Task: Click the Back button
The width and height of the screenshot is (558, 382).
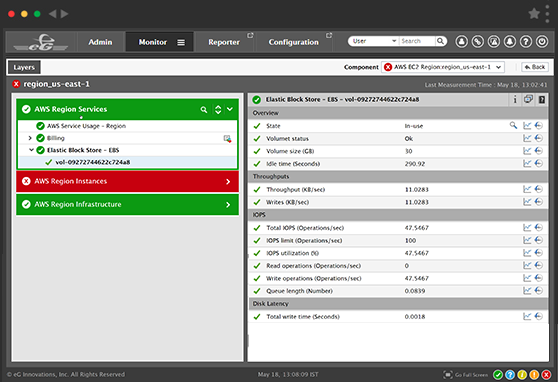Action: point(535,67)
